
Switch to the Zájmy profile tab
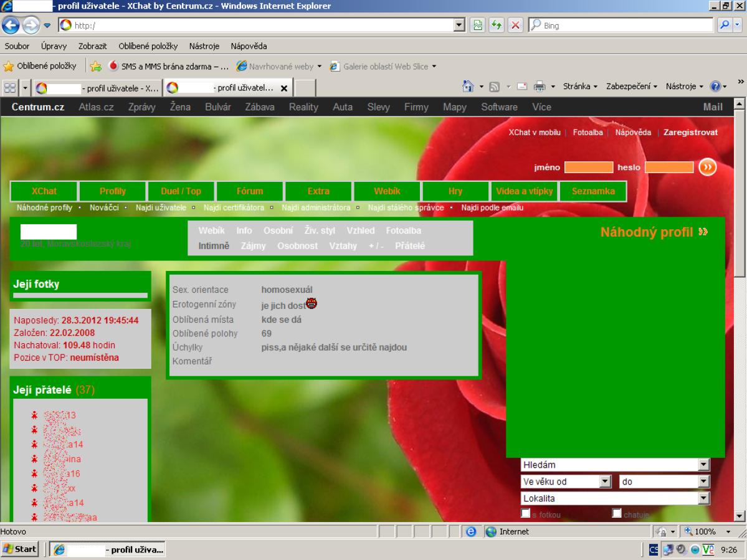[253, 246]
